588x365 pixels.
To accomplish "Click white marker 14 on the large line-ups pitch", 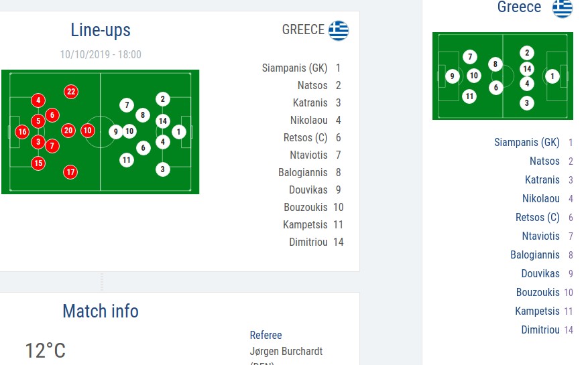I will (162, 121).
